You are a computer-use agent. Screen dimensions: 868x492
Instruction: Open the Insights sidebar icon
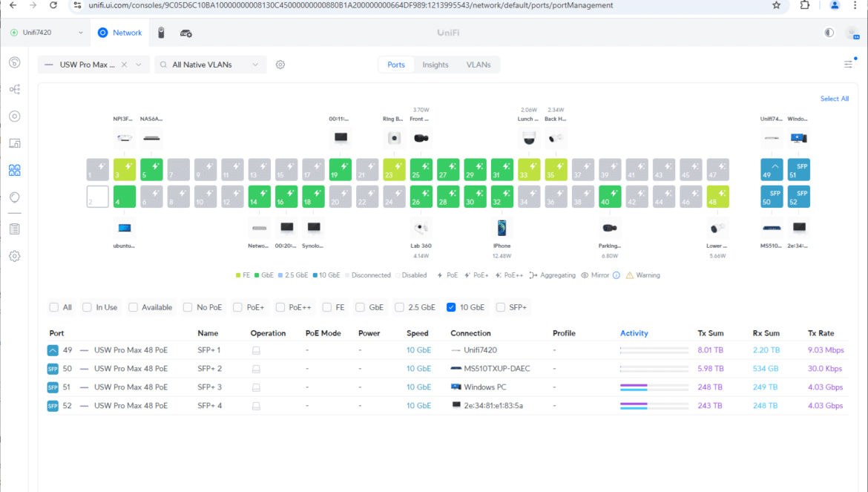coord(15,197)
